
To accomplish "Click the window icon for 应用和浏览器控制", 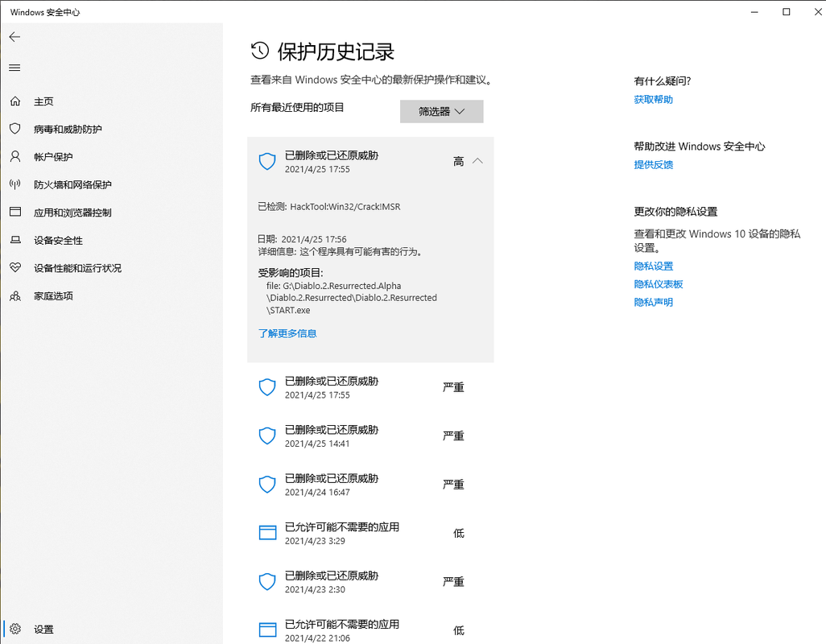I will click(15, 212).
